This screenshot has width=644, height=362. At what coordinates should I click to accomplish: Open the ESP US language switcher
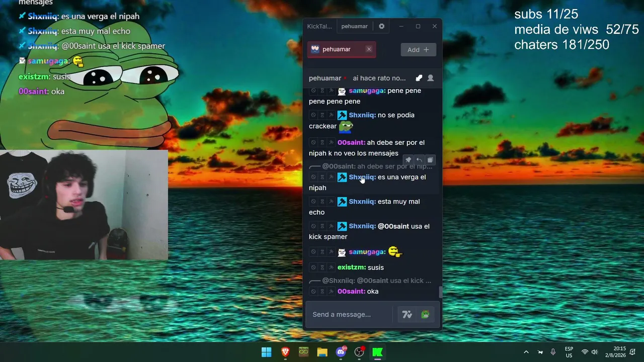(x=569, y=352)
